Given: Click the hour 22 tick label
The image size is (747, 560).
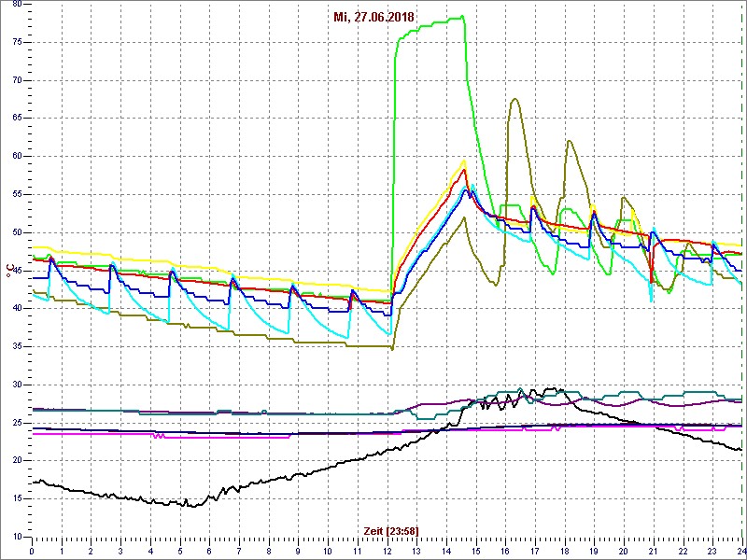Looking at the screenshot, I should coord(684,550).
